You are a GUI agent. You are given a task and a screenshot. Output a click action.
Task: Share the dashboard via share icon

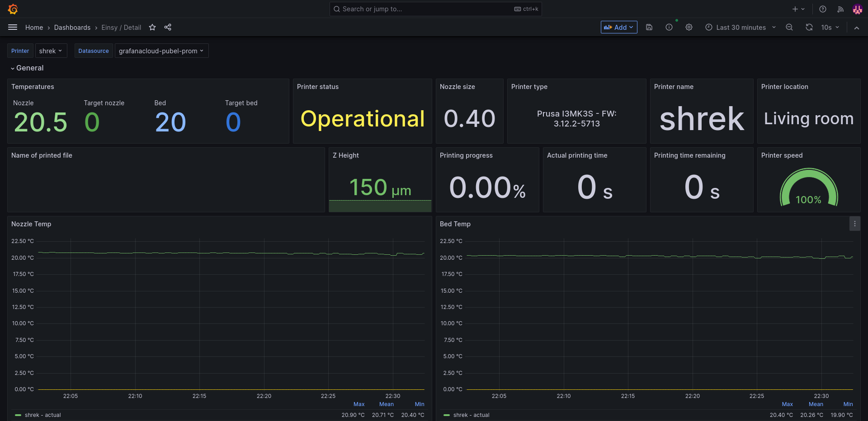point(168,28)
